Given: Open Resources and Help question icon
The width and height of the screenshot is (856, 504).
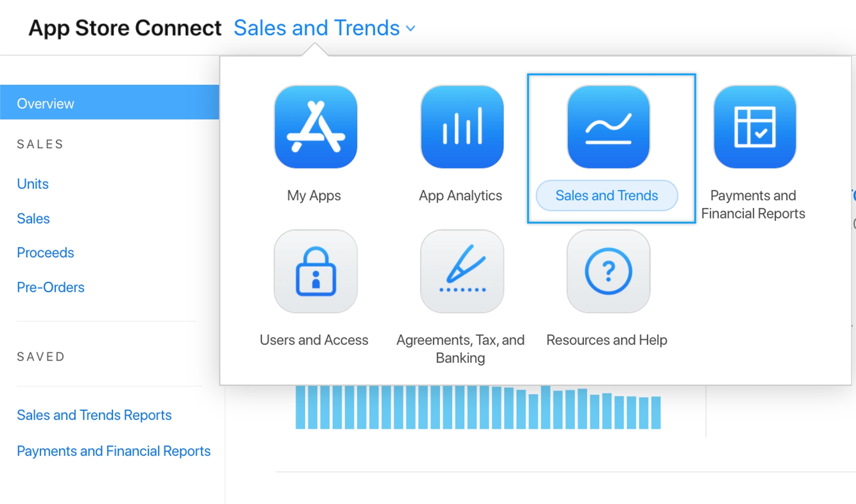Looking at the screenshot, I should (x=608, y=271).
